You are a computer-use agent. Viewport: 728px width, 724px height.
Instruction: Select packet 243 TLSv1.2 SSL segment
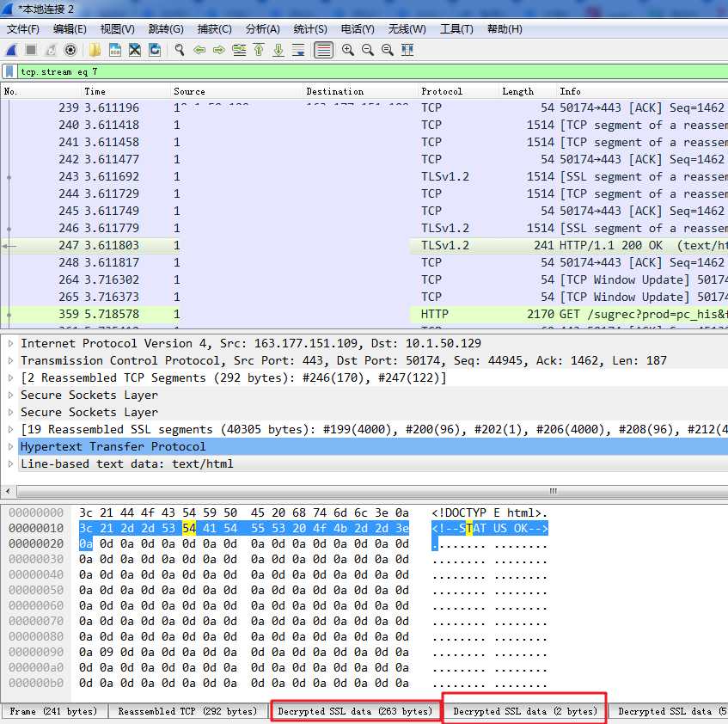point(364,176)
